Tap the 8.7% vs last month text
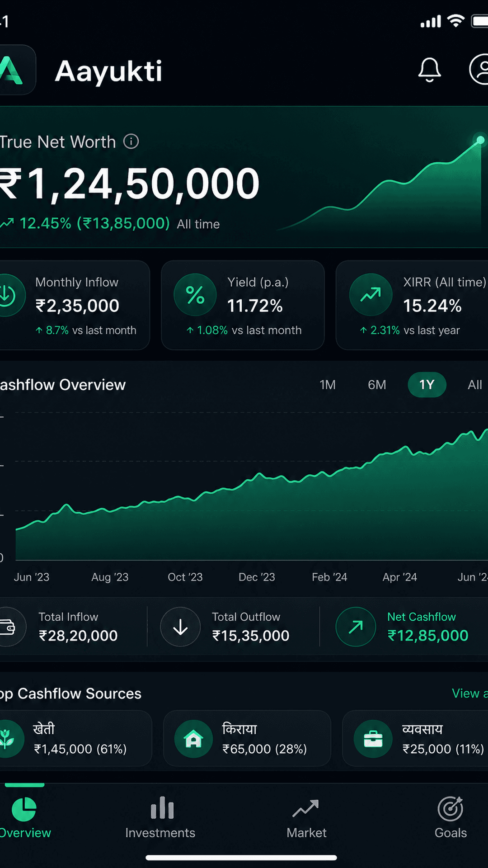Screen dimensions: 488x868 (x=86, y=330)
